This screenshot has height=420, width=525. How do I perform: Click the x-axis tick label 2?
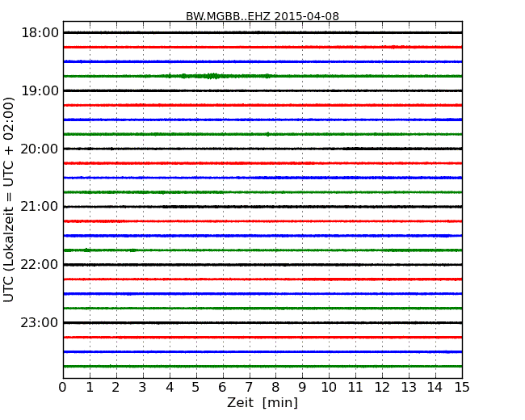[x=115, y=388]
